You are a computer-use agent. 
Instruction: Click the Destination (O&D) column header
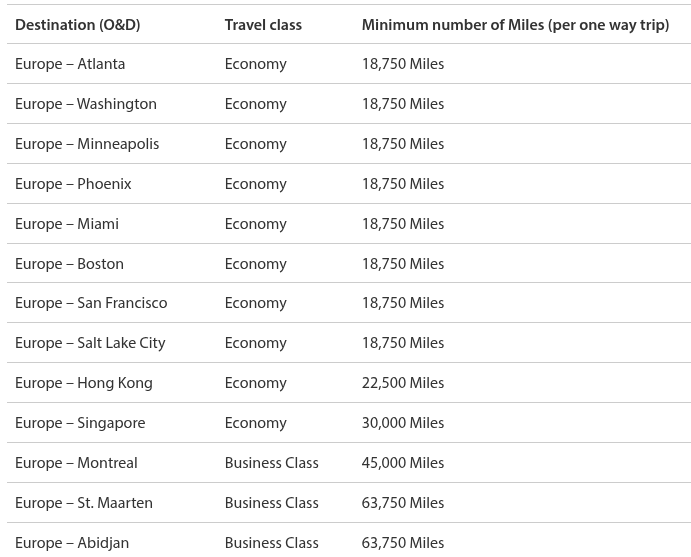(77, 24)
